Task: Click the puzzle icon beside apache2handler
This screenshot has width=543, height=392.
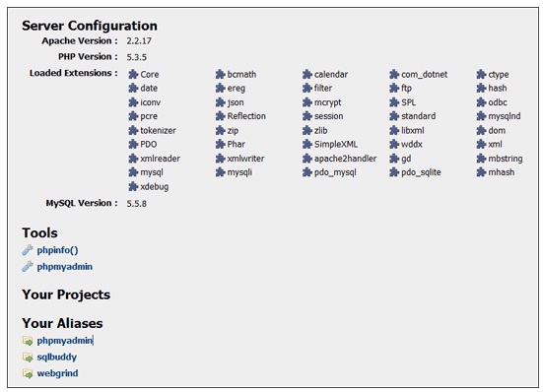Action: point(307,159)
